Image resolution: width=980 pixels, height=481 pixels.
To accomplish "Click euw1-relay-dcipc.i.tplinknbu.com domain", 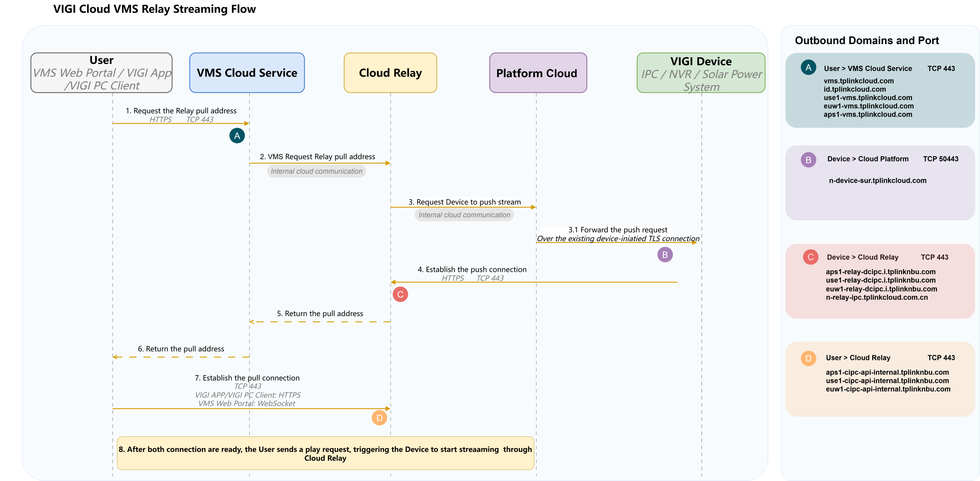I will pos(881,289).
